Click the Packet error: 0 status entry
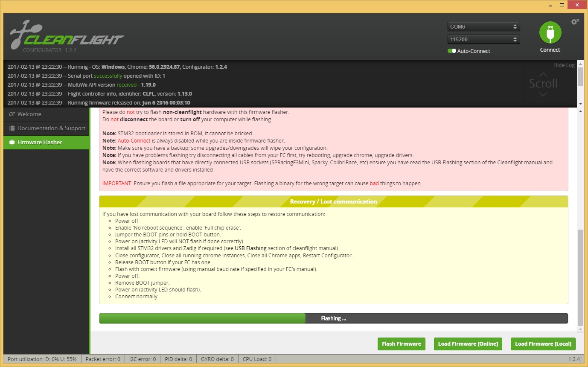This screenshot has width=588, height=367. (x=103, y=359)
